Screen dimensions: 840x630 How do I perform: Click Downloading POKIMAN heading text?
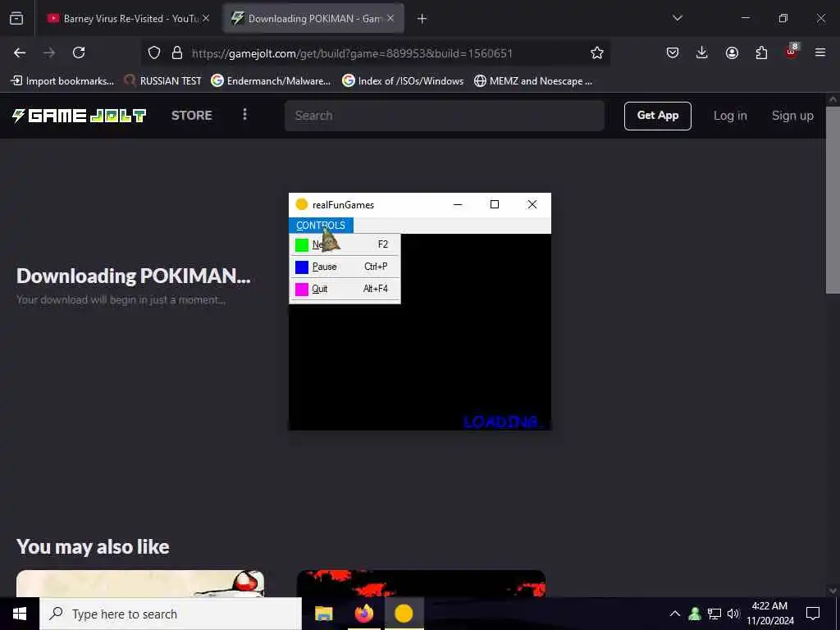tap(134, 276)
